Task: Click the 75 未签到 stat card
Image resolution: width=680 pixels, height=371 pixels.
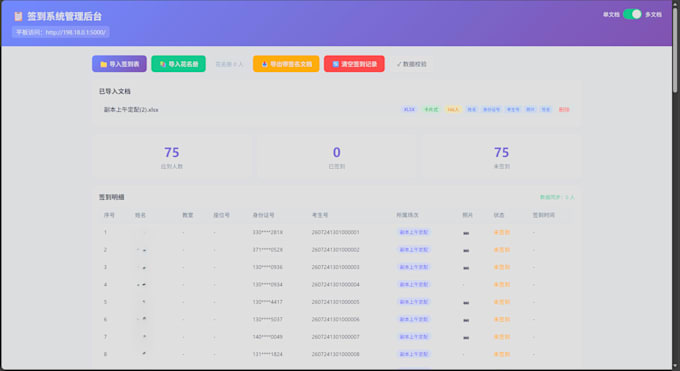Action: click(501, 157)
